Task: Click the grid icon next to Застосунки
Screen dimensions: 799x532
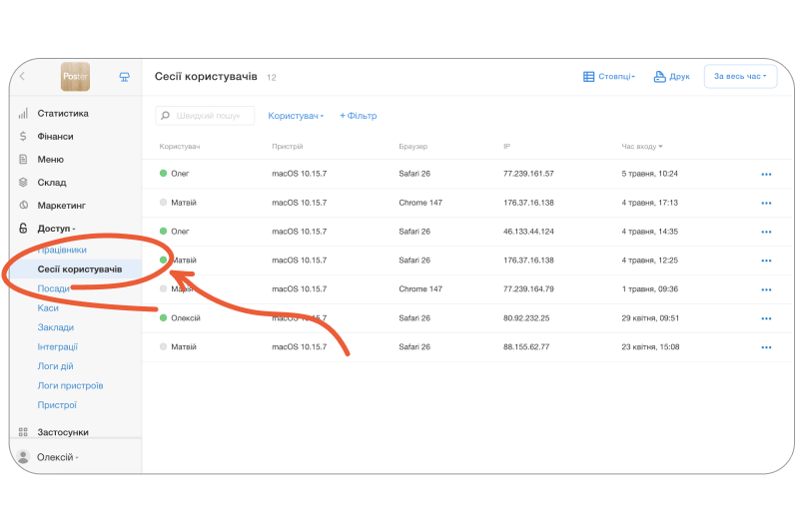Action: point(23,432)
